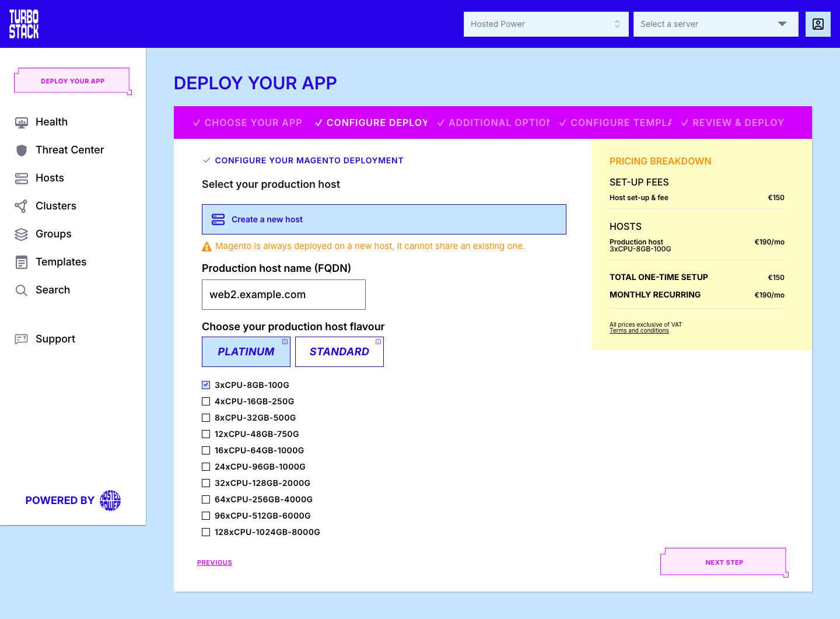The width and height of the screenshot is (840, 619).
Task: Enable the 12xCPU-48GB-750G checkbox
Action: tap(206, 434)
